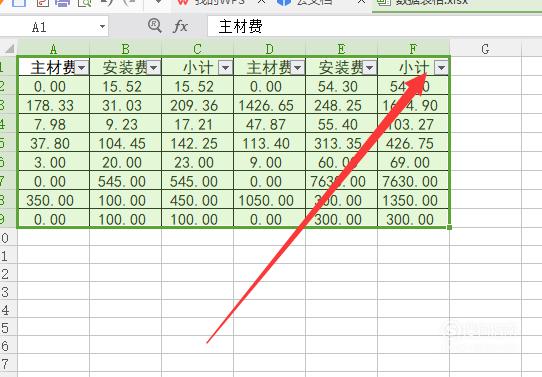Select the cell with value 178.33
Screen dimensions: 542x377
tap(54, 105)
